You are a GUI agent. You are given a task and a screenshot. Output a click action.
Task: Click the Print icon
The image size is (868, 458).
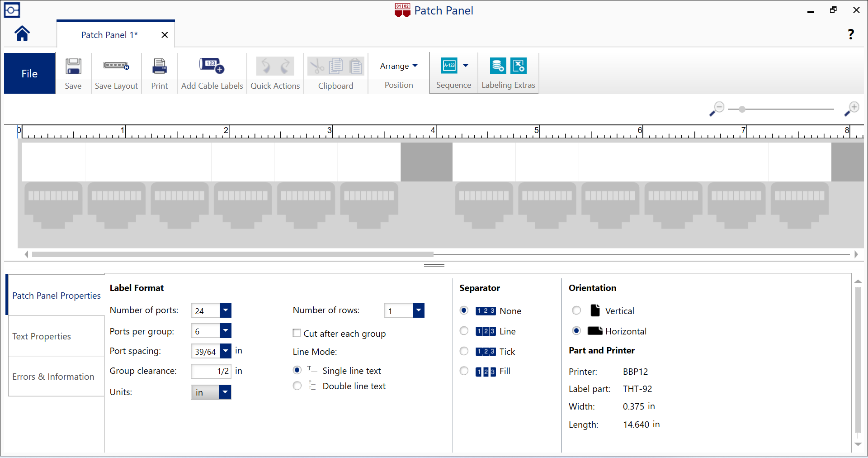point(159,67)
